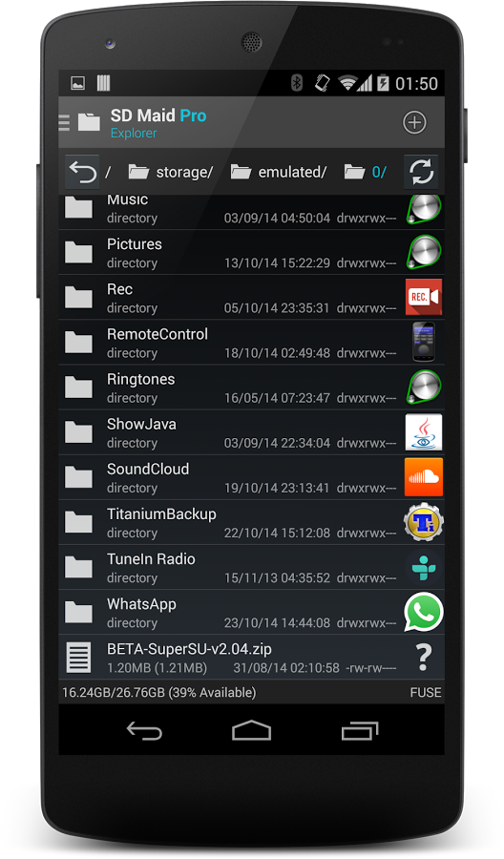The image size is (504, 859).
Task: Open the Ringtones directory
Action: click(251, 387)
